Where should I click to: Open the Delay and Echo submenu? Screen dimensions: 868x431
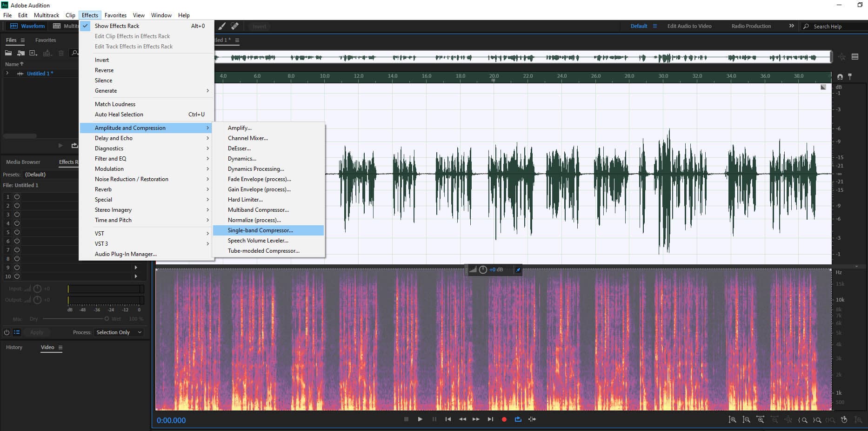(114, 138)
